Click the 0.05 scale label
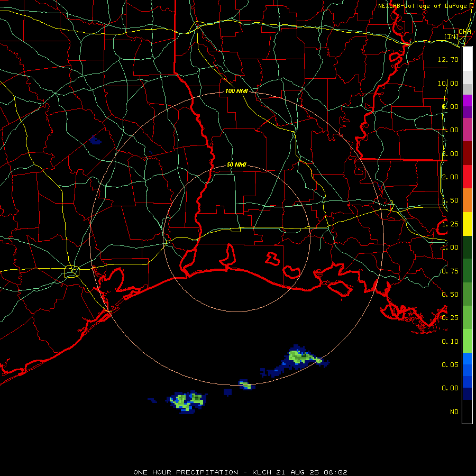The image size is (476, 476). (450, 365)
